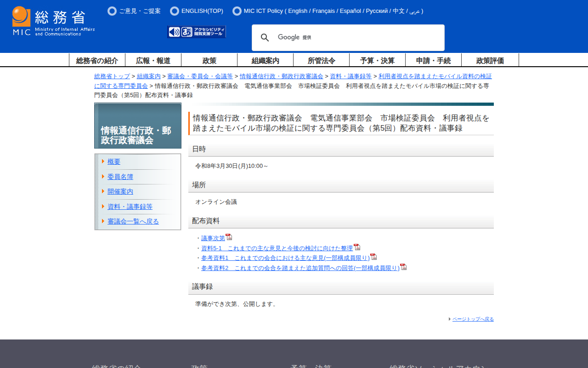Click PDF icon next to 議事次第
588x368 pixels.
click(229, 237)
